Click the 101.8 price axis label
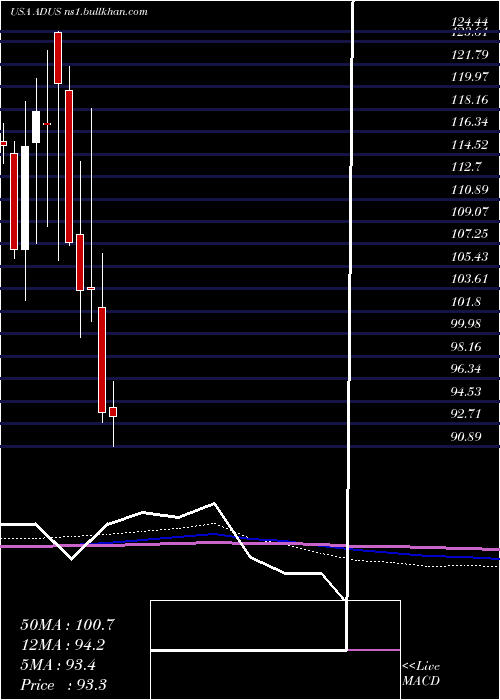Image resolution: width=500 pixels, height=700 pixels. coord(467,302)
